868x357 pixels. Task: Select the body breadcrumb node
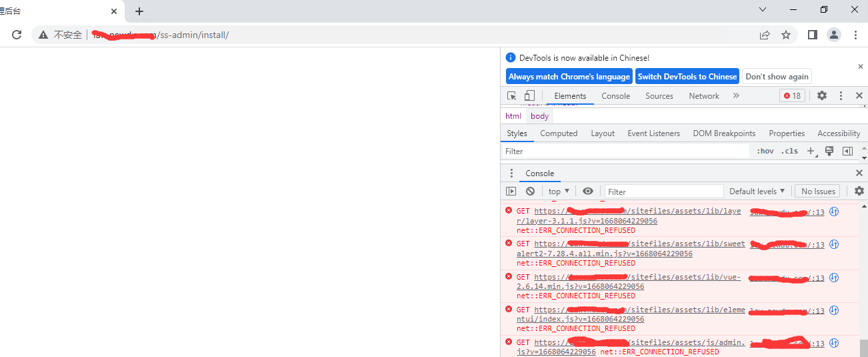pos(539,116)
